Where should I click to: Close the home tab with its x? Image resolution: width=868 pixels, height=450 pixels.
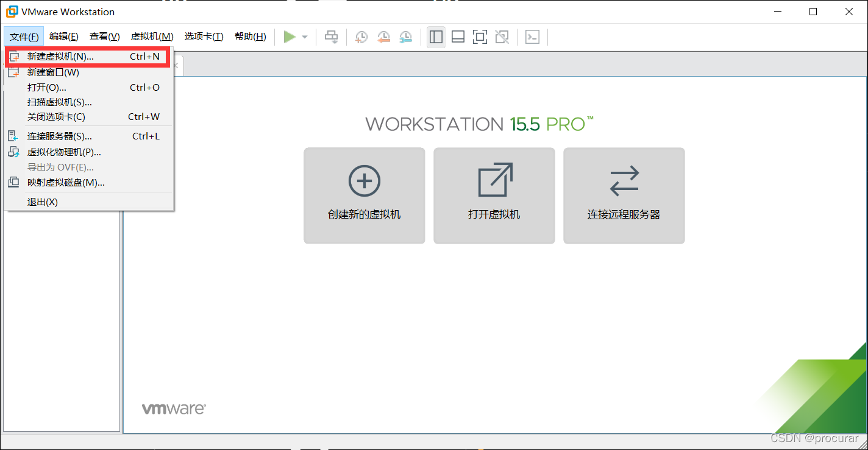pyautogui.click(x=176, y=66)
